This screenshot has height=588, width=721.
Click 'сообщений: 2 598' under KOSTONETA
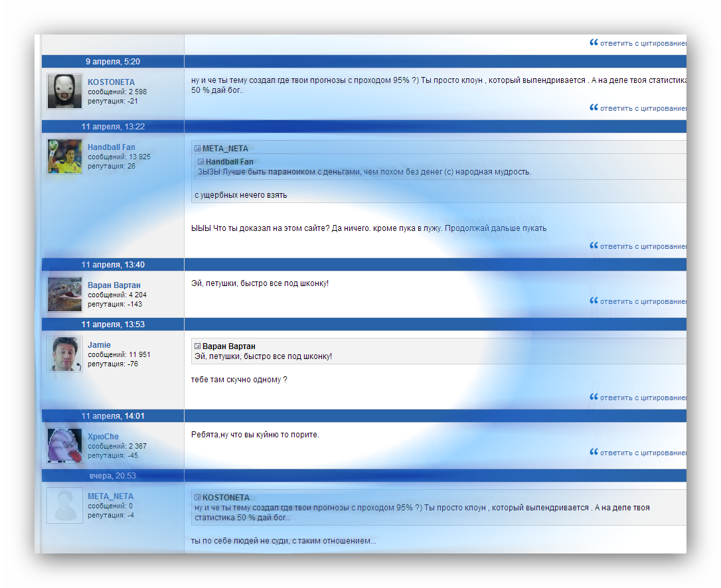[118, 92]
